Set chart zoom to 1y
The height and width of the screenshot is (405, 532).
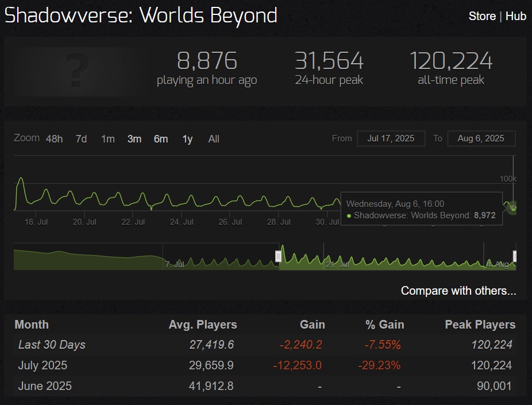188,138
